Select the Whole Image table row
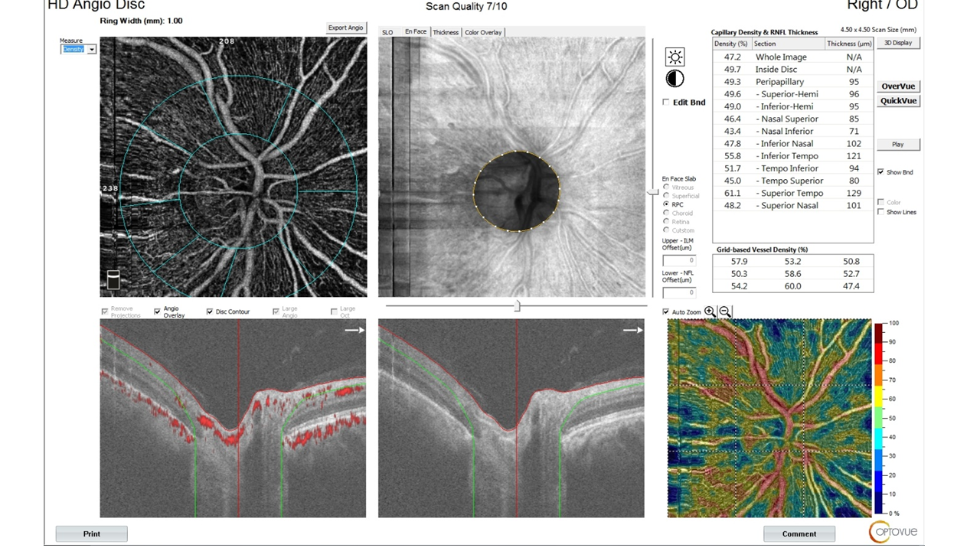The height and width of the screenshot is (551, 980). pyautogui.click(x=793, y=57)
